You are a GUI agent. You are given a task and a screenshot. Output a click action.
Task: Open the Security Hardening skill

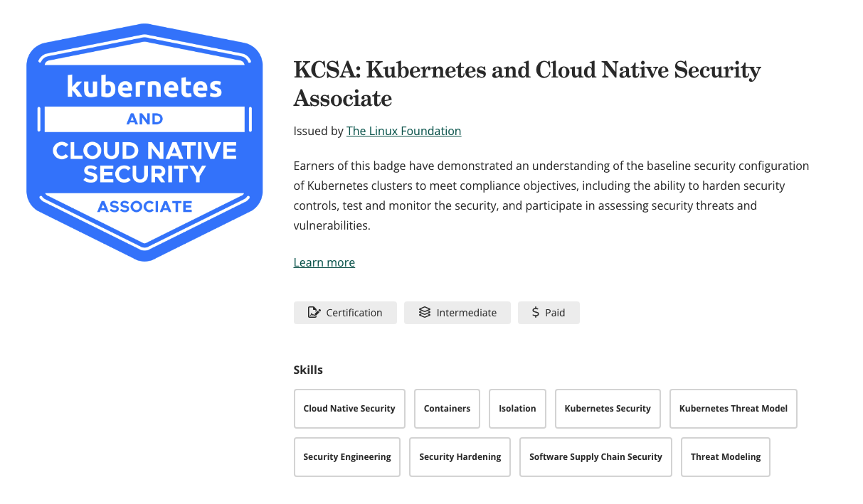click(x=460, y=457)
